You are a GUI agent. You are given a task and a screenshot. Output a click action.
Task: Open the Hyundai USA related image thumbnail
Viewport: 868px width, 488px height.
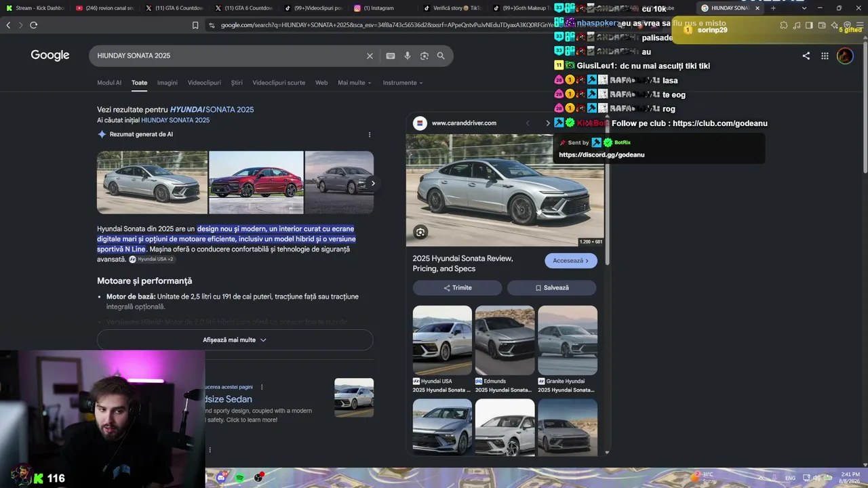coord(442,340)
